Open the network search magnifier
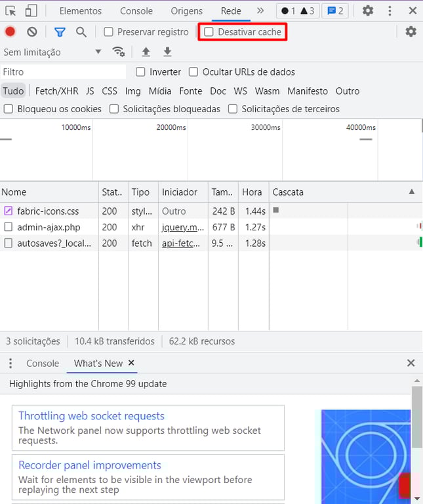This screenshot has height=504, width=423. 81,31
